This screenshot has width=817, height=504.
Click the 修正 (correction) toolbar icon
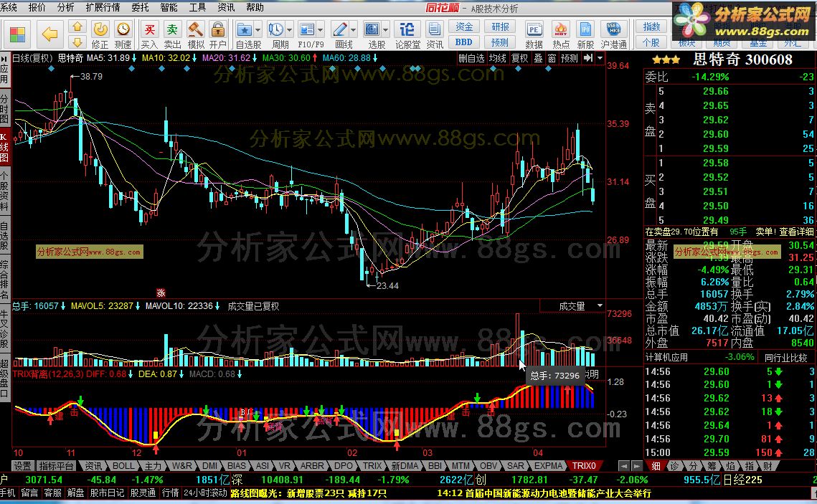point(100,34)
